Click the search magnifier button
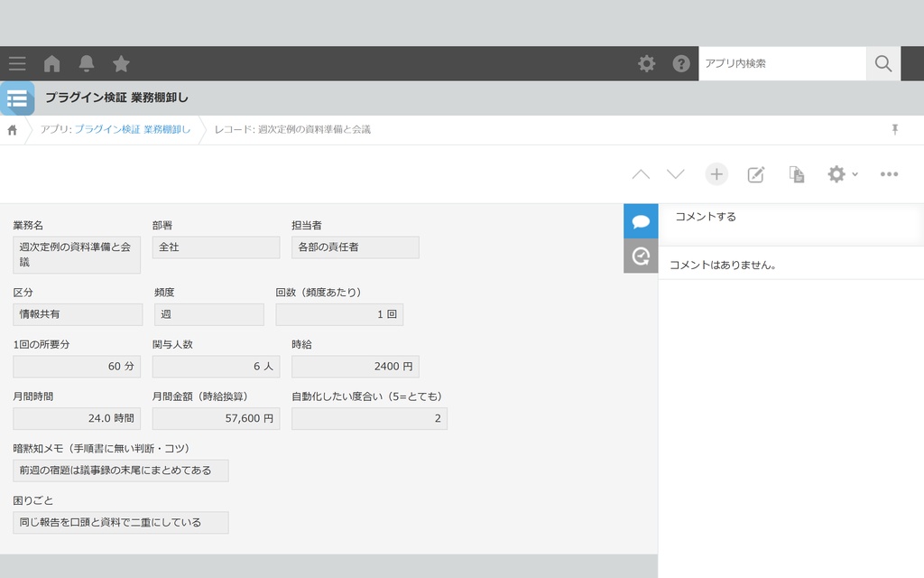Screen dimensions: 924x578 click(x=882, y=64)
